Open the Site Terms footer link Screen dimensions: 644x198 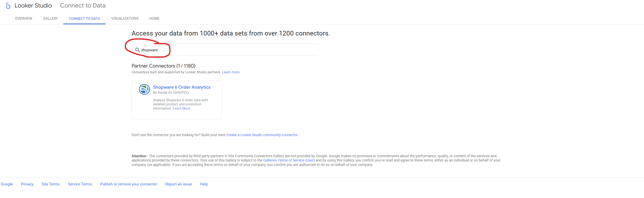(x=51, y=184)
